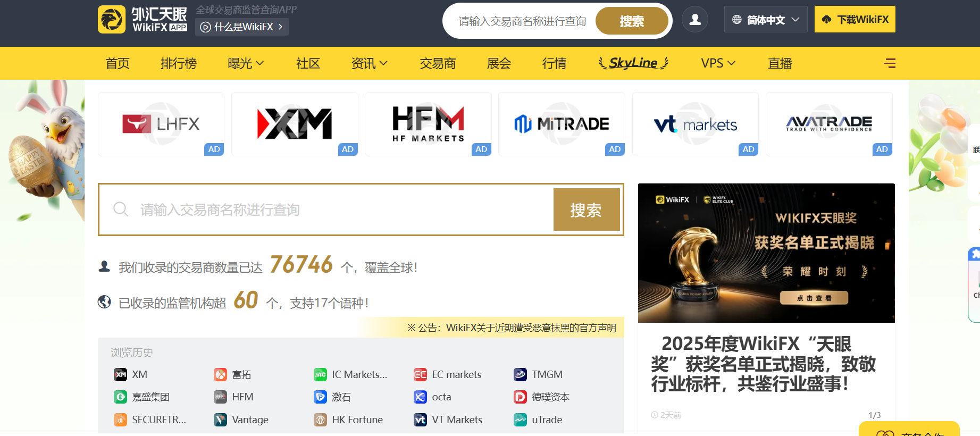Screen dimensions: 980x436
Task: Open the WikiFX official statement announcement link
Action: (512, 328)
